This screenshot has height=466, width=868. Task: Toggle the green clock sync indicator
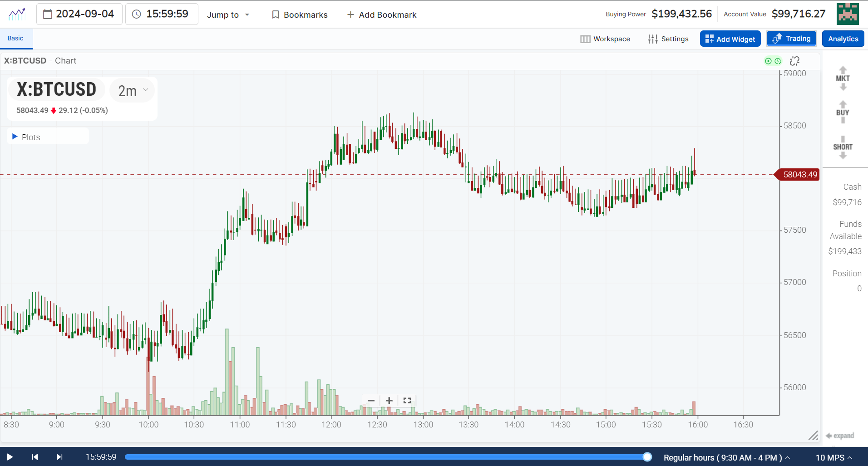point(779,61)
